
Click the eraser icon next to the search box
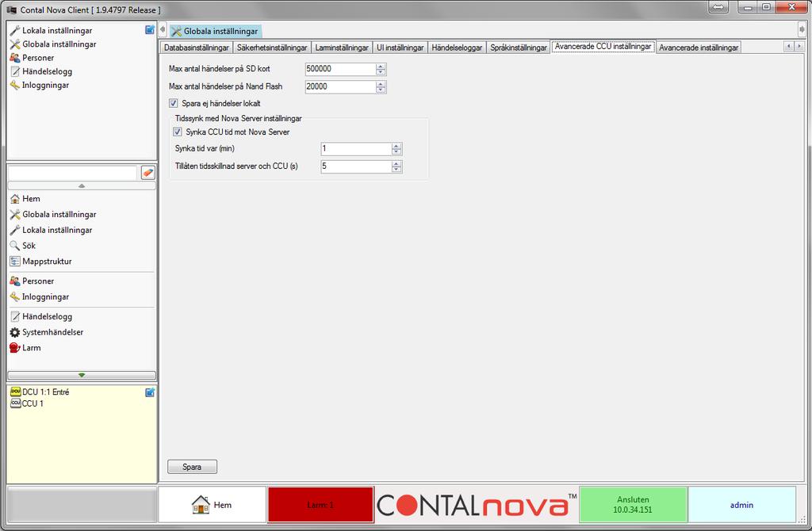coord(148,173)
